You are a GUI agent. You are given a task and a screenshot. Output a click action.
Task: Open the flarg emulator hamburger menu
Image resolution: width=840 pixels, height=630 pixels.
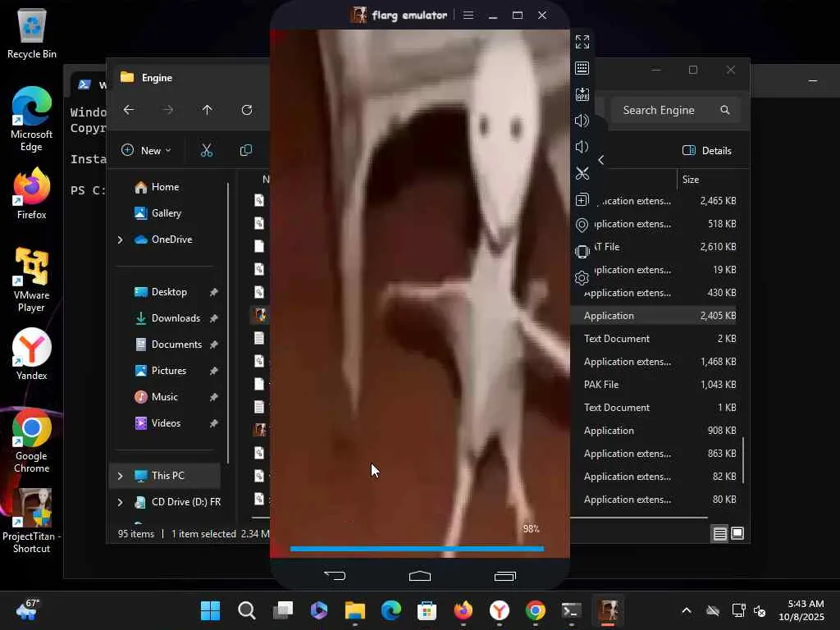(468, 15)
